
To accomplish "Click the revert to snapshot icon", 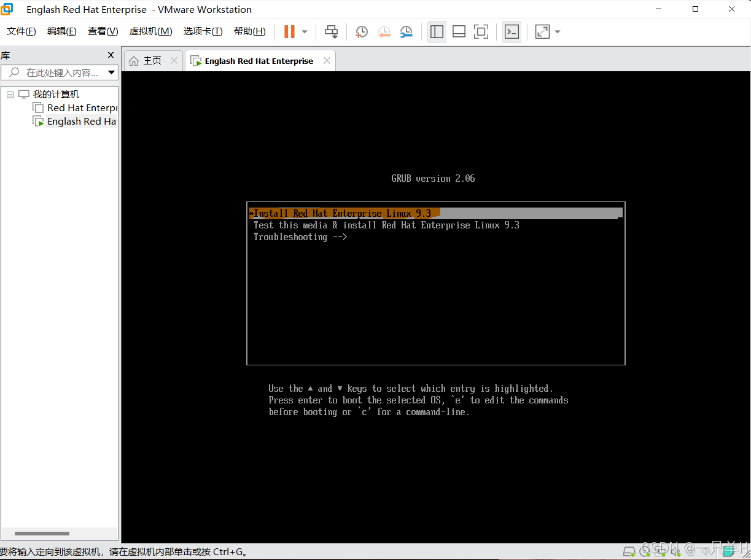I will pos(384,31).
